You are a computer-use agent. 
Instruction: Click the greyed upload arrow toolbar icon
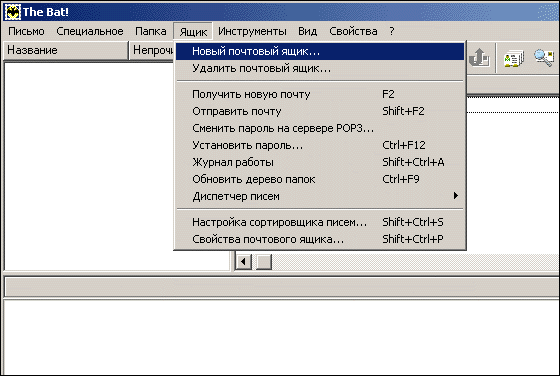(x=479, y=57)
